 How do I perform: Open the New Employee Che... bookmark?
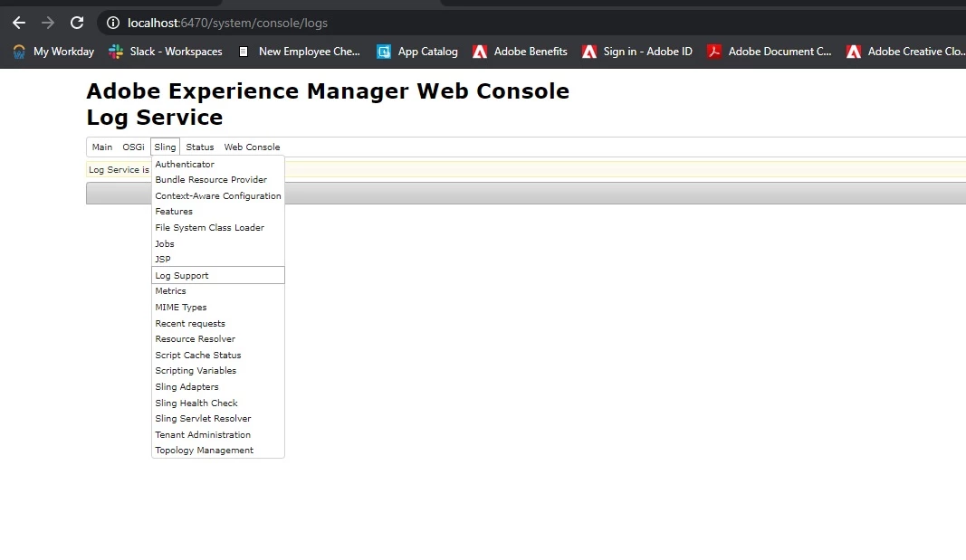[299, 52]
